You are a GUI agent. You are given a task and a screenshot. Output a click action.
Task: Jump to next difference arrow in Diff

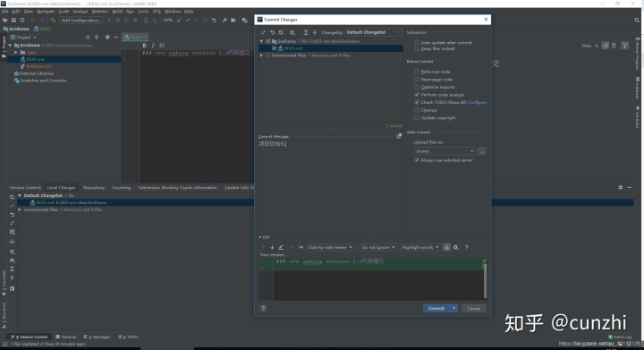[x=272, y=247]
